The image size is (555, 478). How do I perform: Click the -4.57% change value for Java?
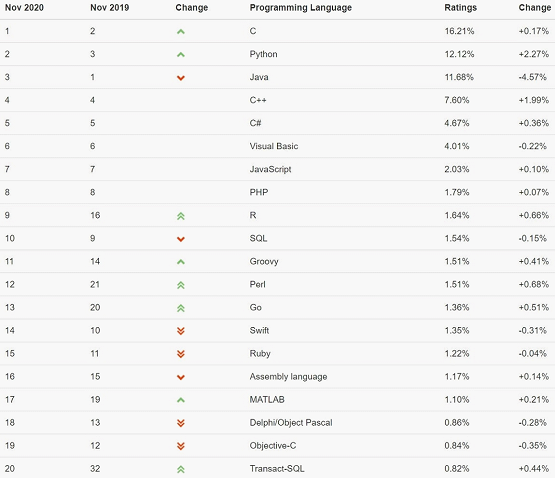pyautogui.click(x=533, y=77)
